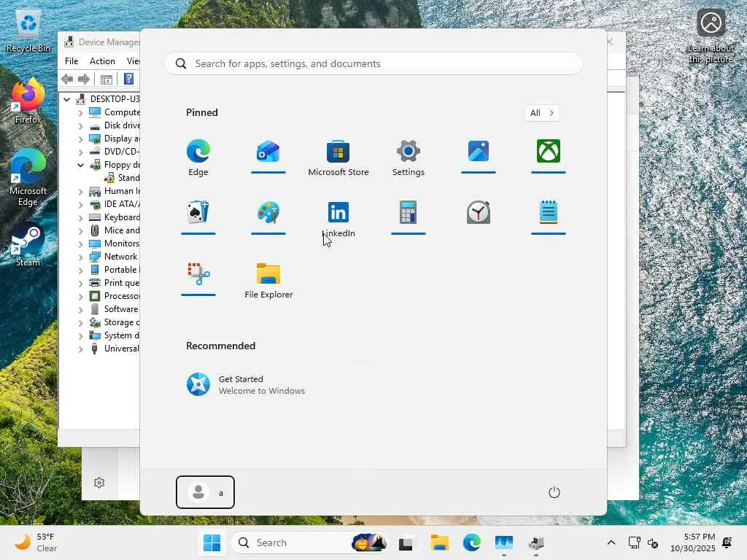
Task: Open the weather widget showing 53°F
Action: pyautogui.click(x=36, y=542)
